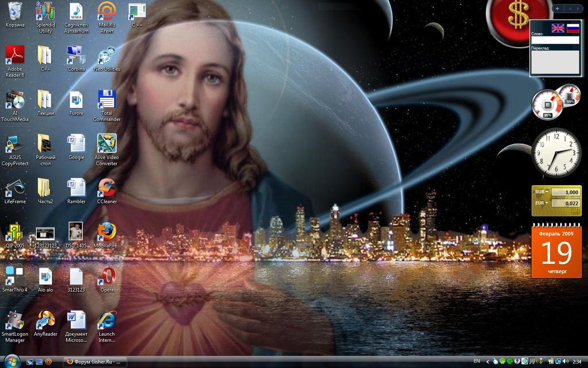Add a gadget with the sidebar plus button
The height and width of the screenshot is (368, 588).
click(x=557, y=9)
